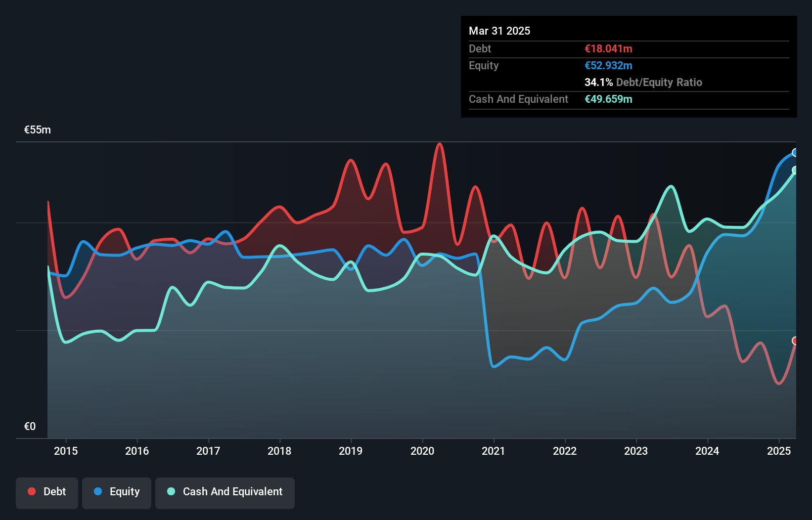Screen dimensions: 812x520
Task: Click the Equity label in tooltip
Action: (x=484, y=65)
